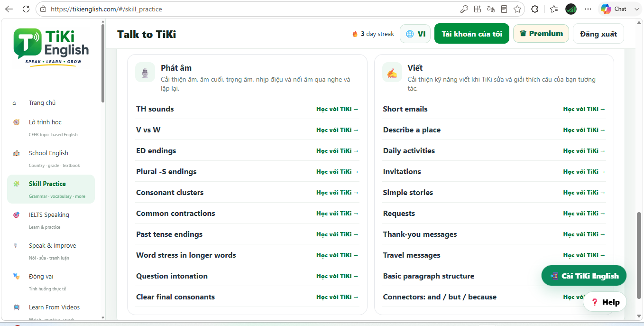Click the fire streak icon

tap(355, 34)
